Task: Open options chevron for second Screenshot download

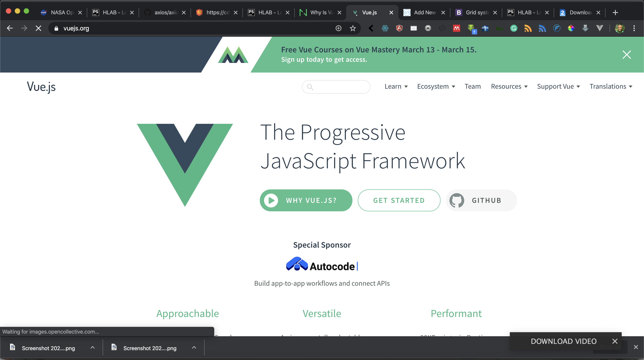Action: click(x=194, y=347)
